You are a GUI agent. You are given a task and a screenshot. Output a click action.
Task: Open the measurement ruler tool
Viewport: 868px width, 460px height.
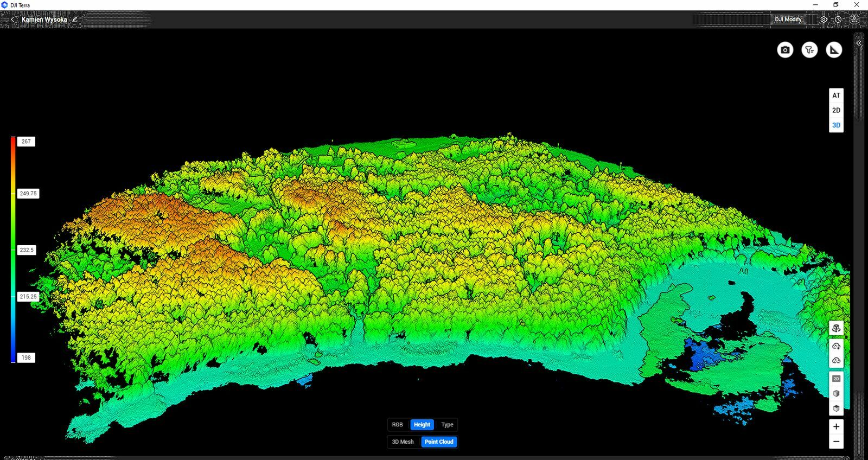pos(834,50)
